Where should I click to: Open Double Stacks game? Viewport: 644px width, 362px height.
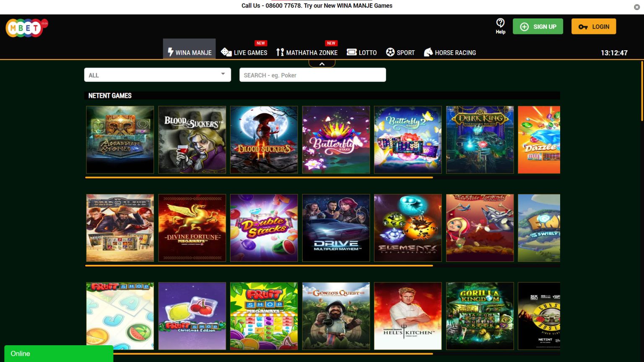pos(264,228)
